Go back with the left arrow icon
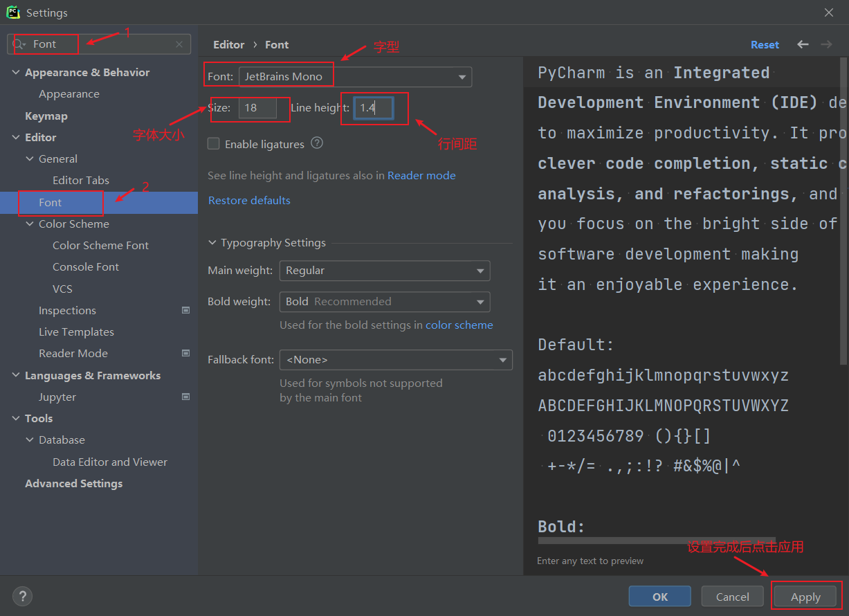 pos(803,44)
